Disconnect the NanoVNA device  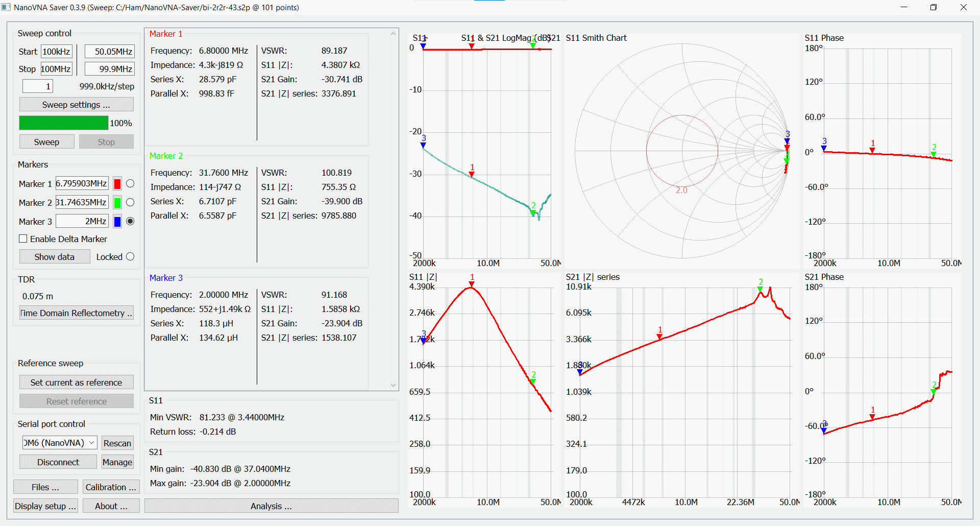pos(58,462)
